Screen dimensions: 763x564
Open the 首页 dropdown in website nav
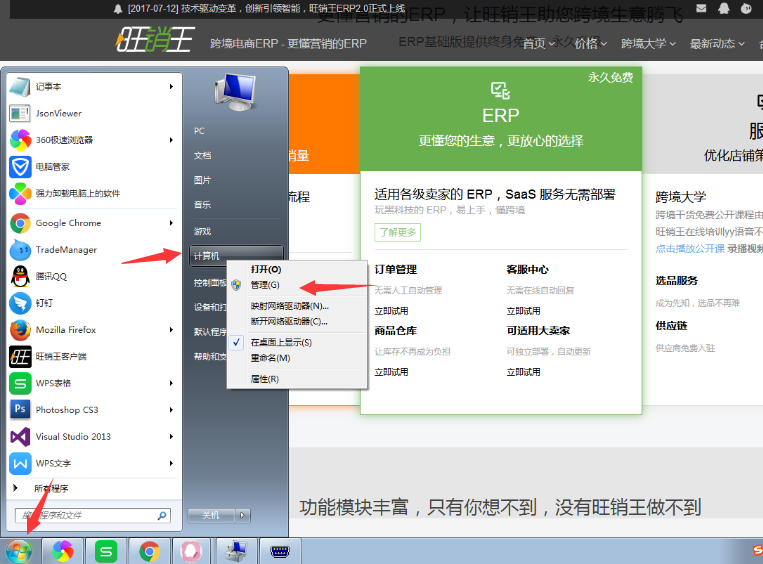pos(539,44)
